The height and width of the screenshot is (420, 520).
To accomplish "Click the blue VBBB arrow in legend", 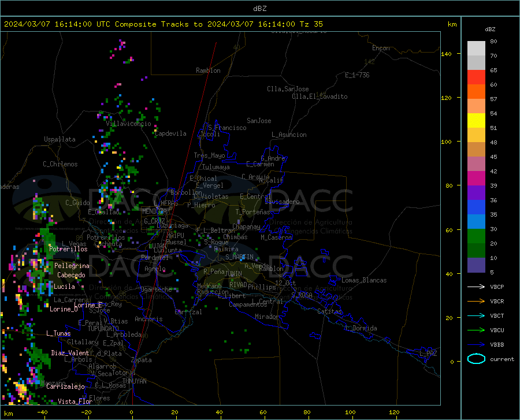I will pyautogui.click(x=476, y=344).
